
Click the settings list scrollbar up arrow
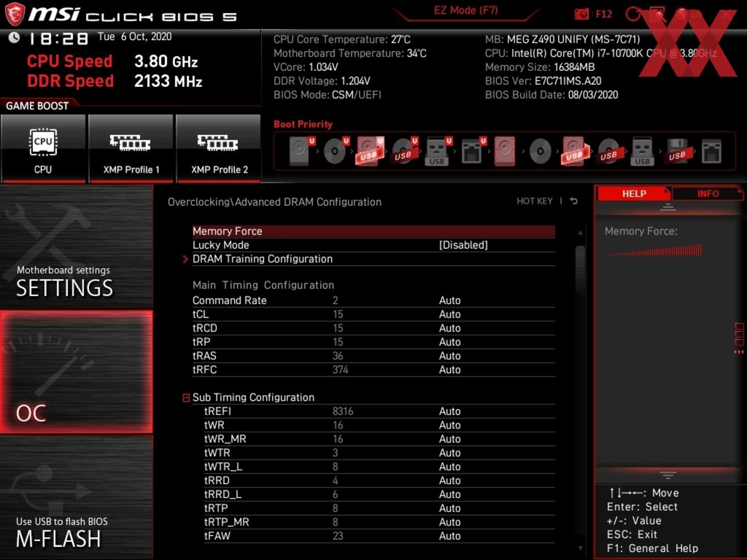click(x=580, y=233)
